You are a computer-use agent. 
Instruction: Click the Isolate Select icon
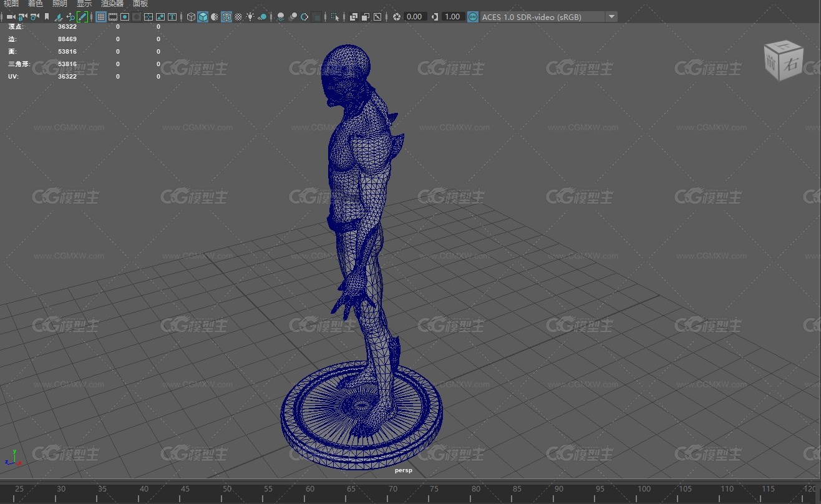pos(335,17)
